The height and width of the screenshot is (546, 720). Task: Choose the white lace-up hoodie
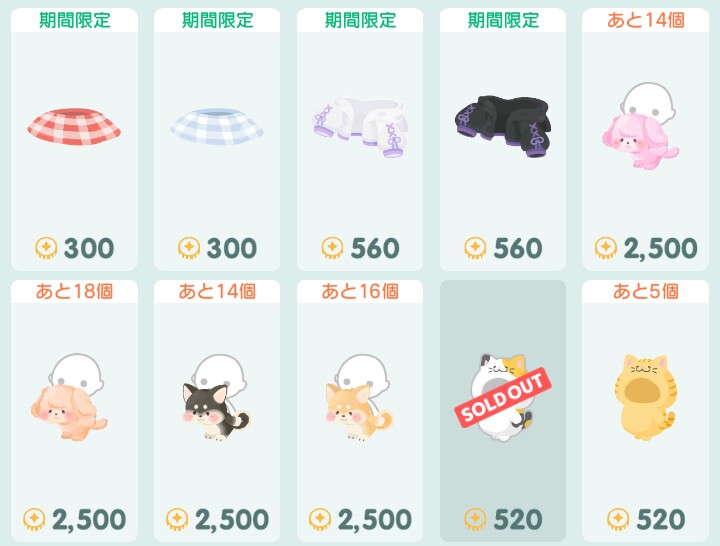click(x=360, y=127)
